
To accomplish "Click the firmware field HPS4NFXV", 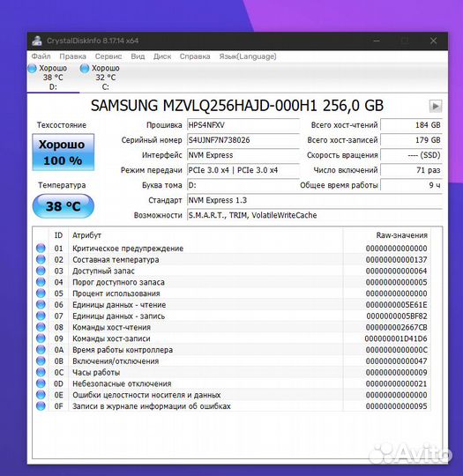I will (x=243, y=125).
